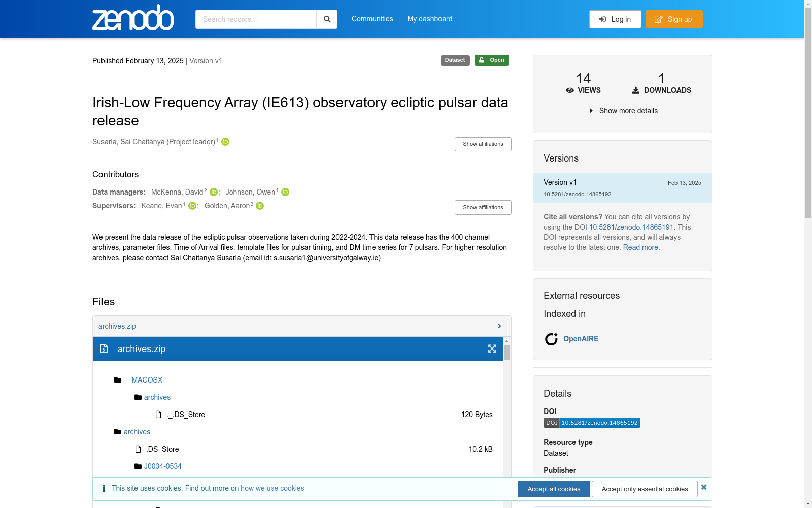Click supervisor Keane, Evan
Image resolution: width=812 pixels, height=508 pixels.
coord(161,206)
